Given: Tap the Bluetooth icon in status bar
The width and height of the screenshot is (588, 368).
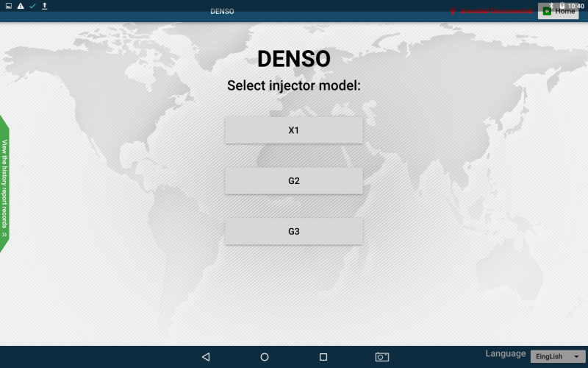Looking at the screenshot, I should point(550,5).
